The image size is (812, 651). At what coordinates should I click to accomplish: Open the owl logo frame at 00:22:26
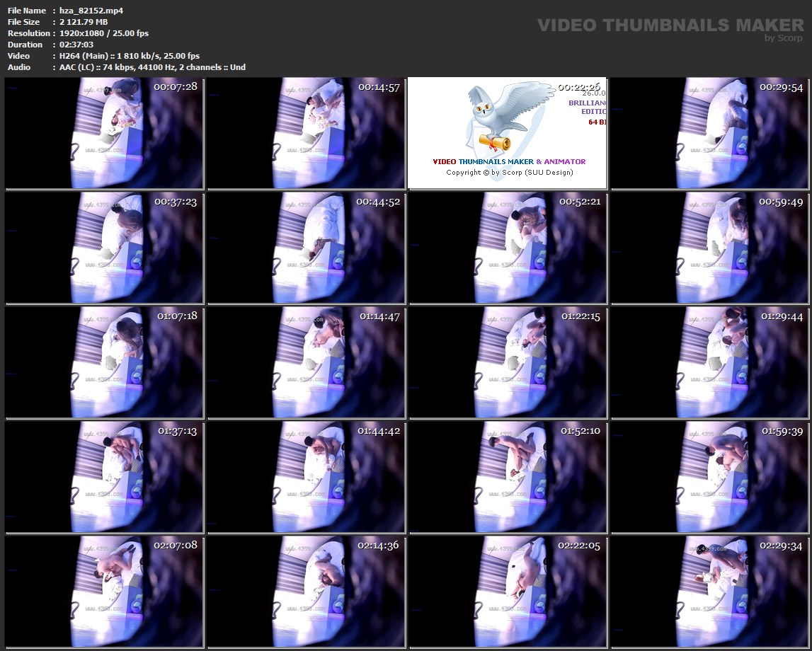[508, 133]
